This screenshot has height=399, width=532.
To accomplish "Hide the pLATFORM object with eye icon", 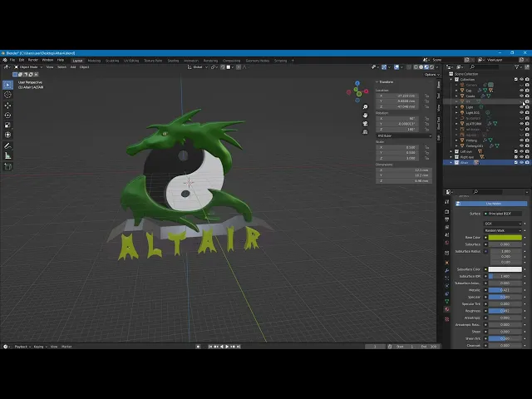I will (x=521, y=124).
